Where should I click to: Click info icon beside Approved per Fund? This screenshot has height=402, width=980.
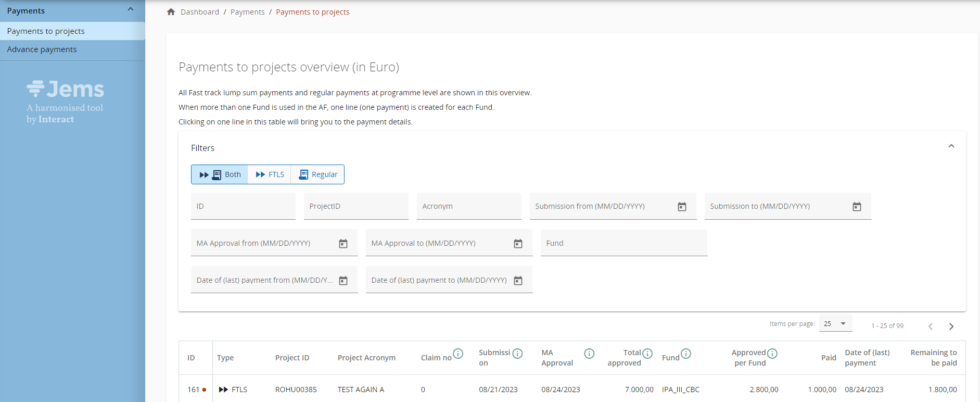coord(772,354)
